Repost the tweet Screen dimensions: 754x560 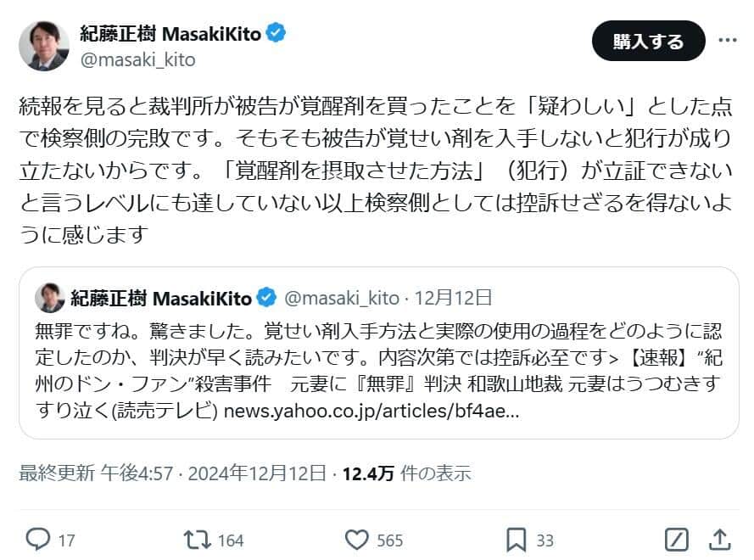click(198, 539)
